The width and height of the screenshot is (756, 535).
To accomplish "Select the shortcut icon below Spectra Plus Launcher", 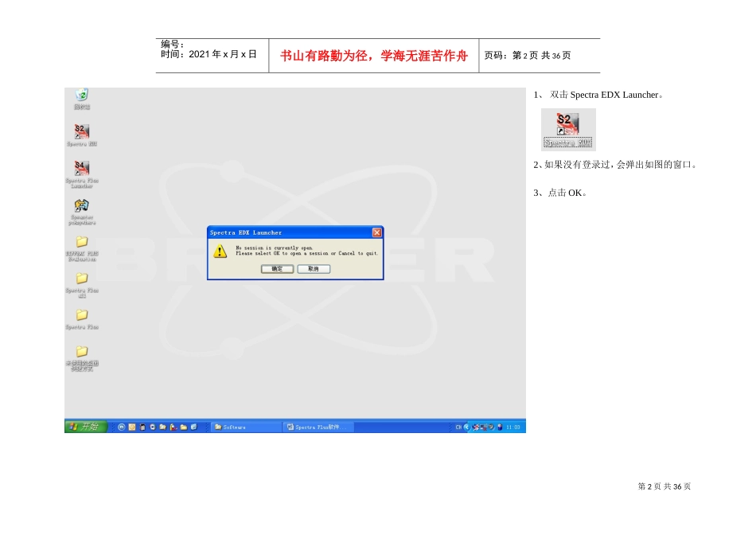I will (82, 212).
